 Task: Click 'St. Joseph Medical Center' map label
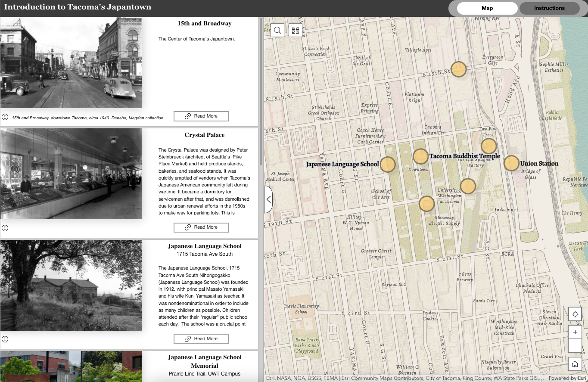pyautogui.click(x=280, y=177)
